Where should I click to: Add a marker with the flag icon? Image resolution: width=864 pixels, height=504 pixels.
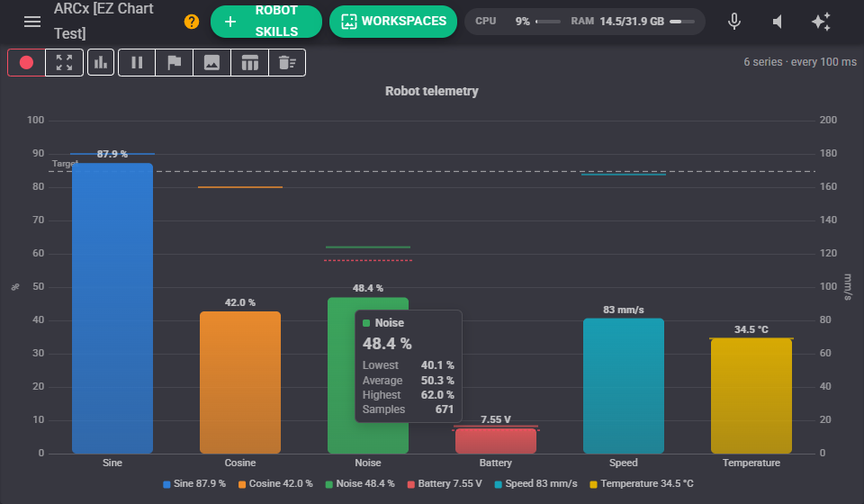(174, 62)
